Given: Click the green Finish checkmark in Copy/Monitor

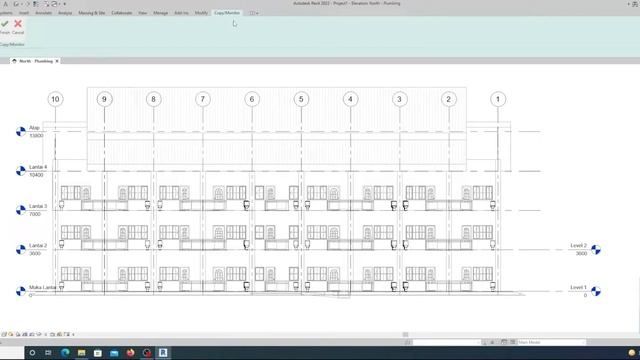Looking at the screenshot, I should tap(4, 24).
